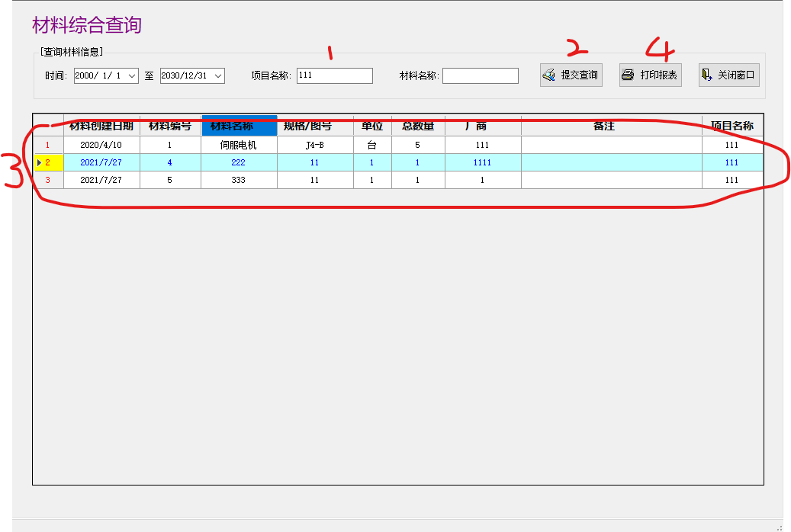Click the J4-B specification cell
This screenshot has height=532, width=791.
pyautogui.click(x=315, y=145)
